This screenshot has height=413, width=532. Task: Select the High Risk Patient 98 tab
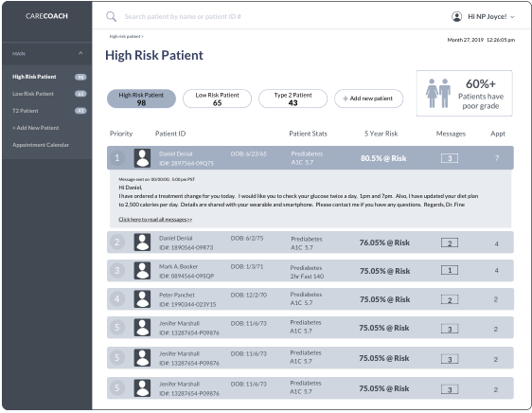tap(141, 99)
